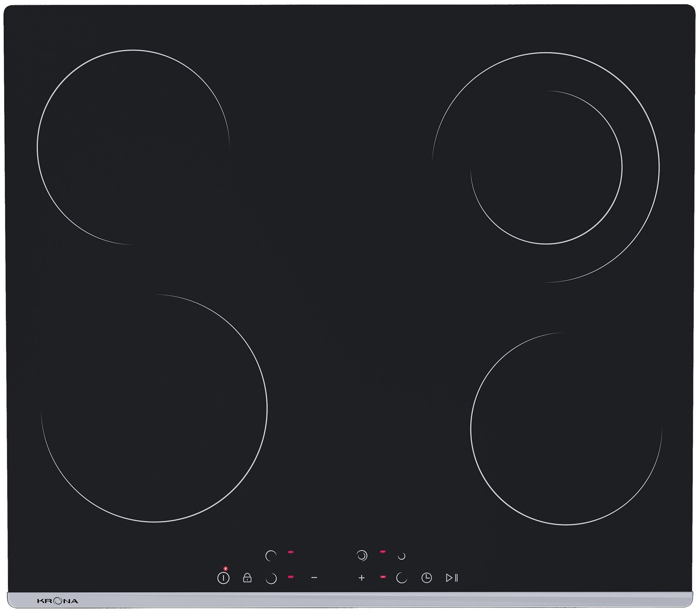Click inside the rear-left burner circle

point(133,147)
